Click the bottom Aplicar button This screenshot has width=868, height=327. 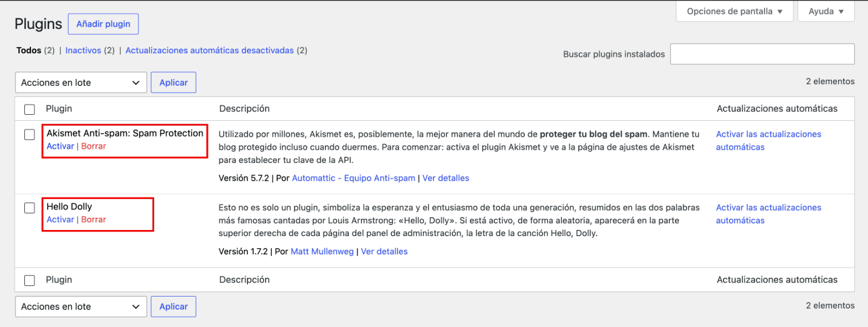tap(173, 306)
